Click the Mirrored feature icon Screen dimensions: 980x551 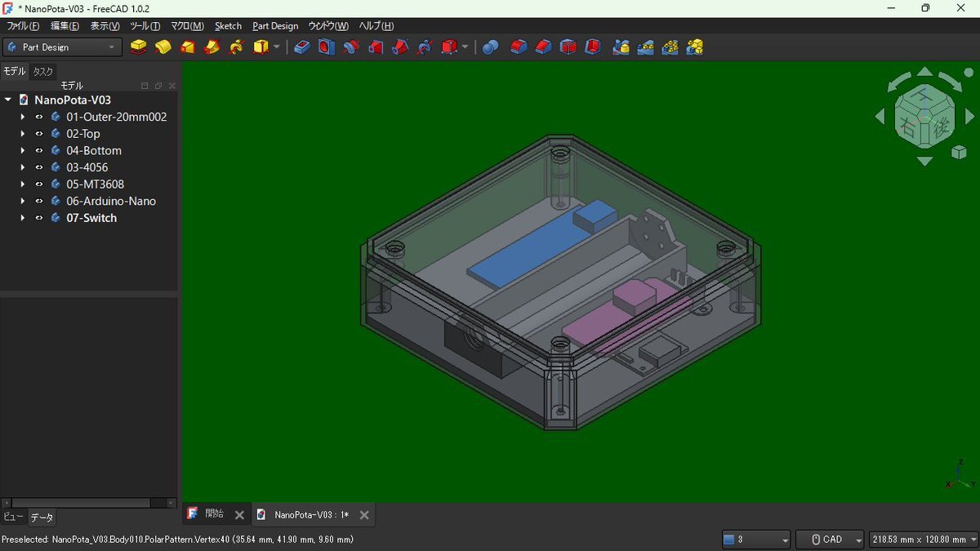click(x=621, y=47)
